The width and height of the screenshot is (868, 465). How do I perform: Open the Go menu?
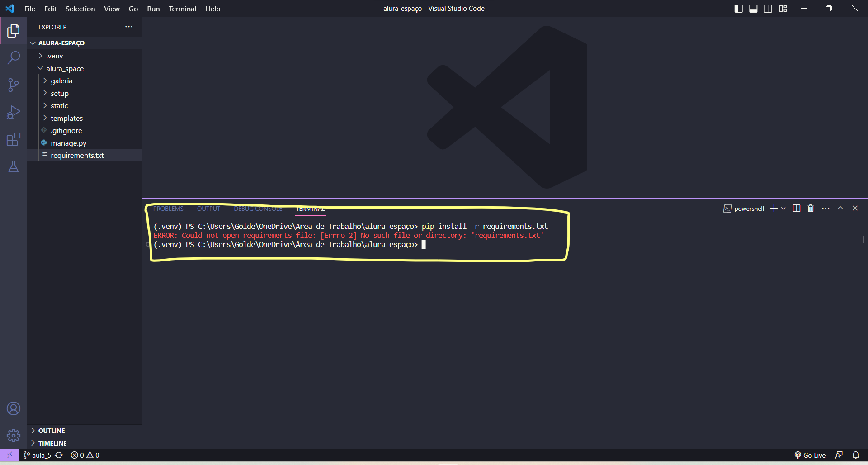coord(133,9)
